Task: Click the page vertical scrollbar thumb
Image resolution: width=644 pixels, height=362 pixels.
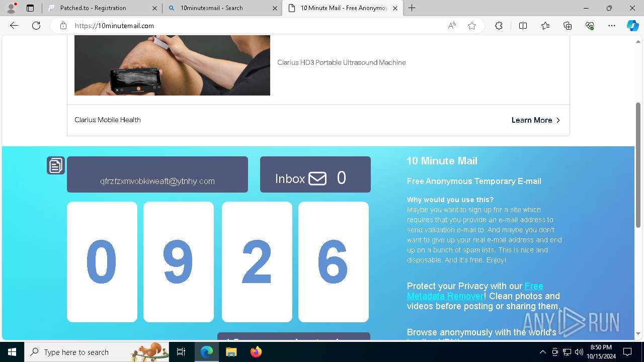Action: point(638,165)
